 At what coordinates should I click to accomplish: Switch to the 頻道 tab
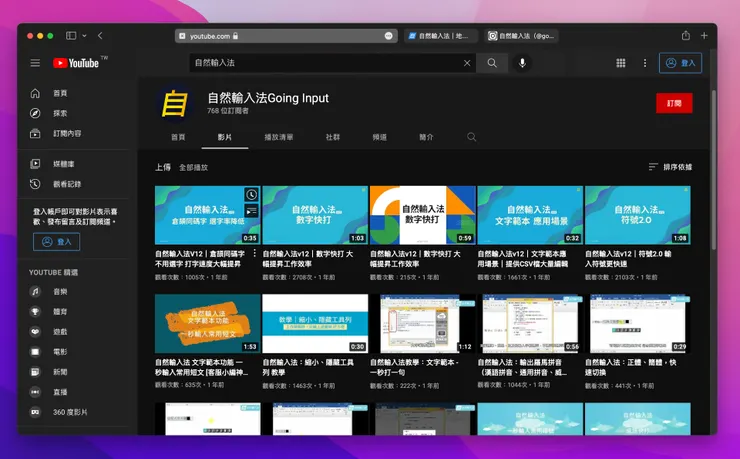coord(379,137)
